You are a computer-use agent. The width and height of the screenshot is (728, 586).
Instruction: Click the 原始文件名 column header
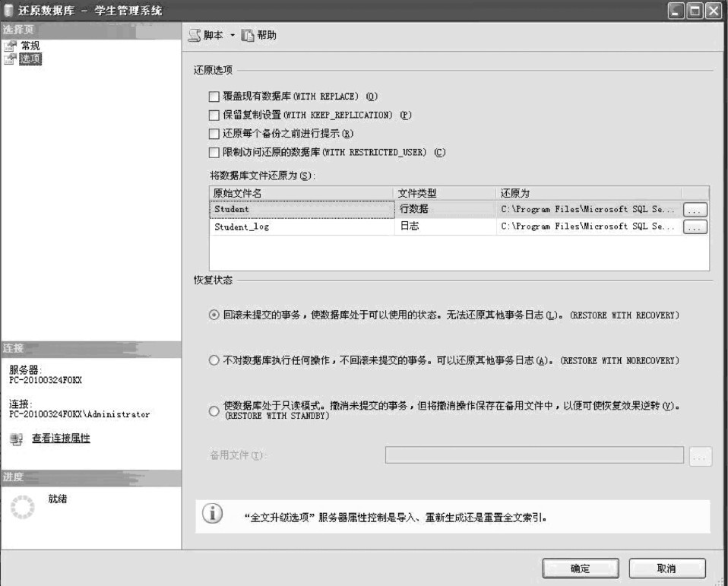tap(302, 193)
